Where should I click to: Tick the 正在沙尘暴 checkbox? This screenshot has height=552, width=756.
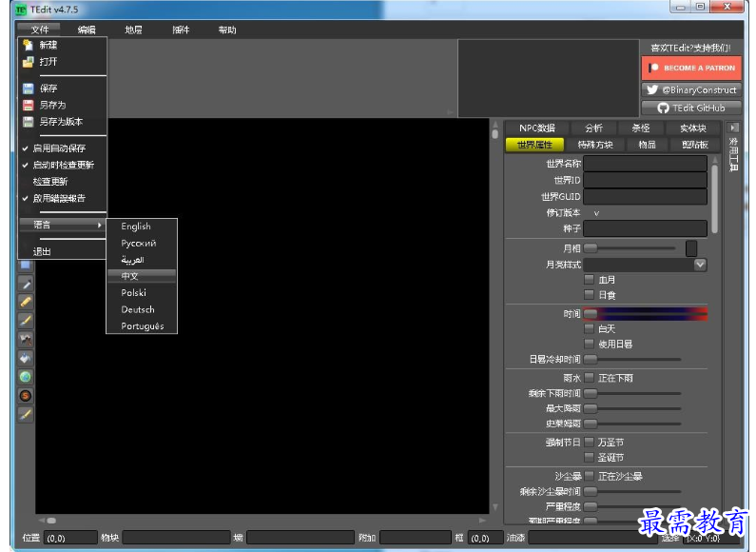click(x=589, y=476)
